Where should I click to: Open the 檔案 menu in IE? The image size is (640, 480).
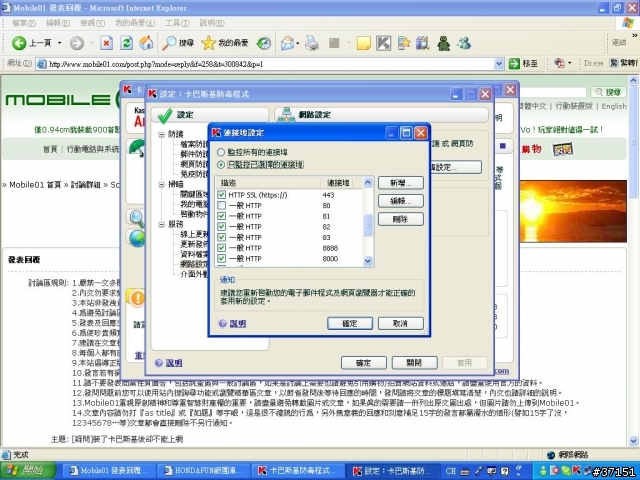point(24,23)
